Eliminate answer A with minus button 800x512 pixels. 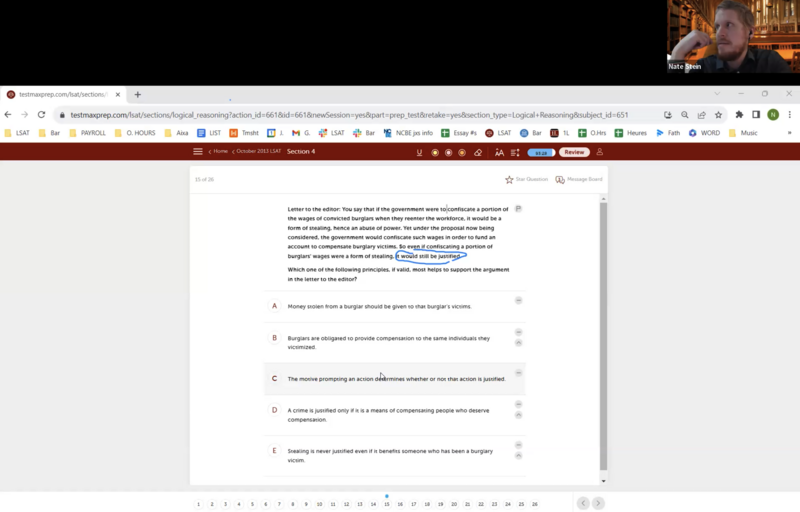point(518,301)
